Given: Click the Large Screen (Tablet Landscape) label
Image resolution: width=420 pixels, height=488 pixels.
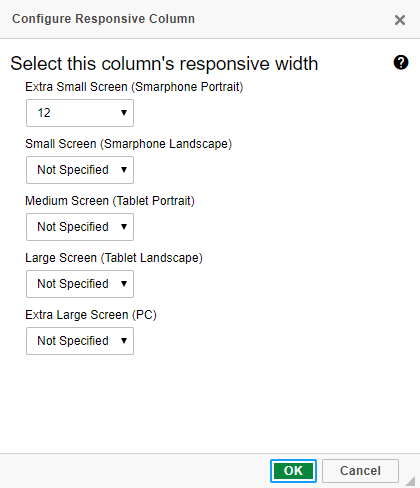Looking at the screenshot, I should pyautogui.click(x=114, y=258).
